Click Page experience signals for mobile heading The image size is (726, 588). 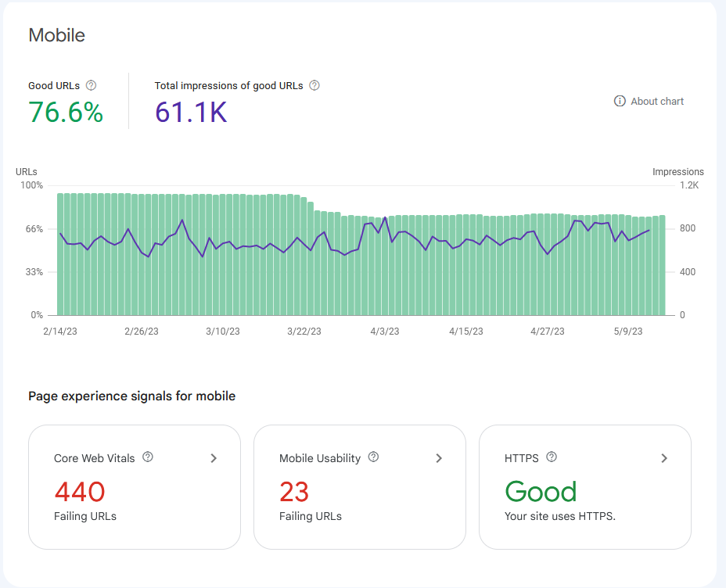(132, 396)
